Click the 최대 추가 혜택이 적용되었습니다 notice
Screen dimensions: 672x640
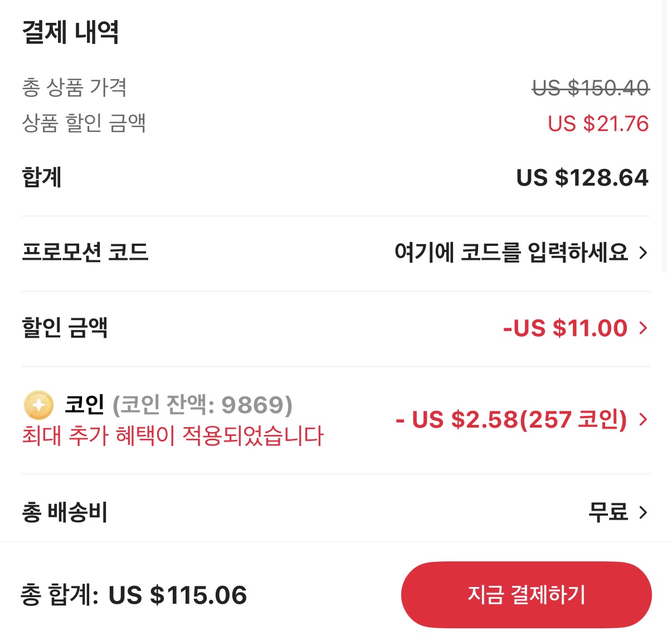(173, 436)
